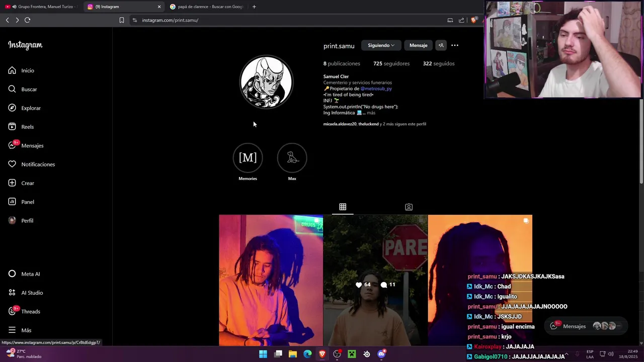Click Crear to make a post
Image resolution: width=644 pixels, height=362 pixels.
click(21, 183)
